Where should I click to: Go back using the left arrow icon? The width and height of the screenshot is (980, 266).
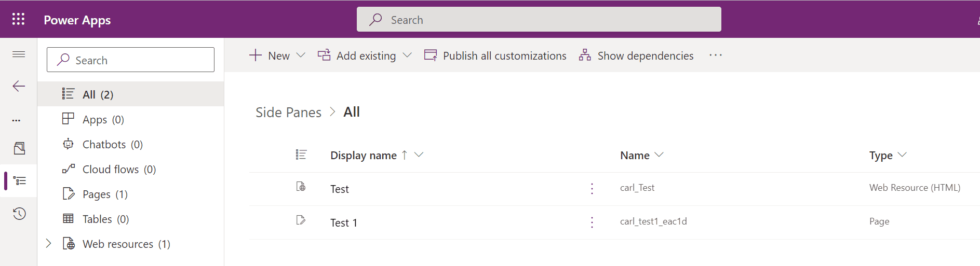tap(19, 86)
